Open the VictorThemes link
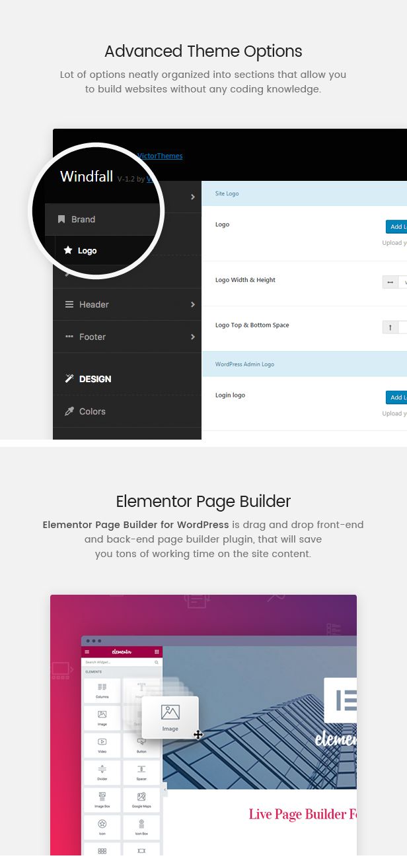This screenshot has width=407, height=868. pos(160,156)
